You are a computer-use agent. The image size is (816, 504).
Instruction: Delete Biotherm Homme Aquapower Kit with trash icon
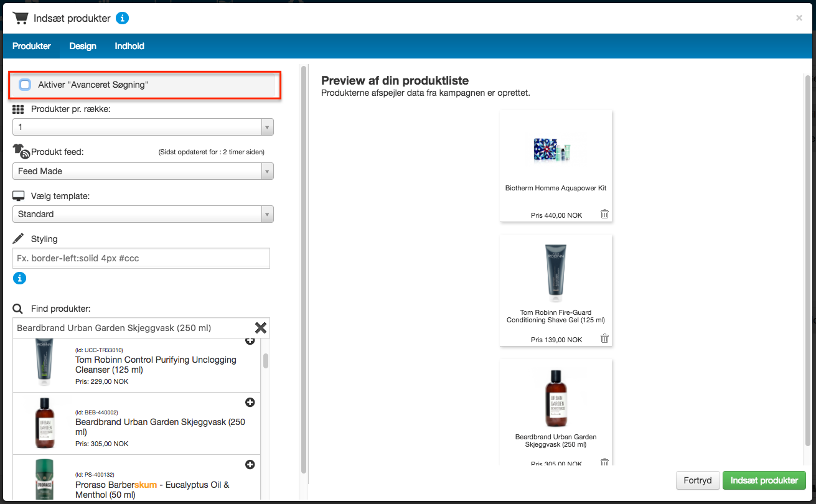[x=604, y=214]
